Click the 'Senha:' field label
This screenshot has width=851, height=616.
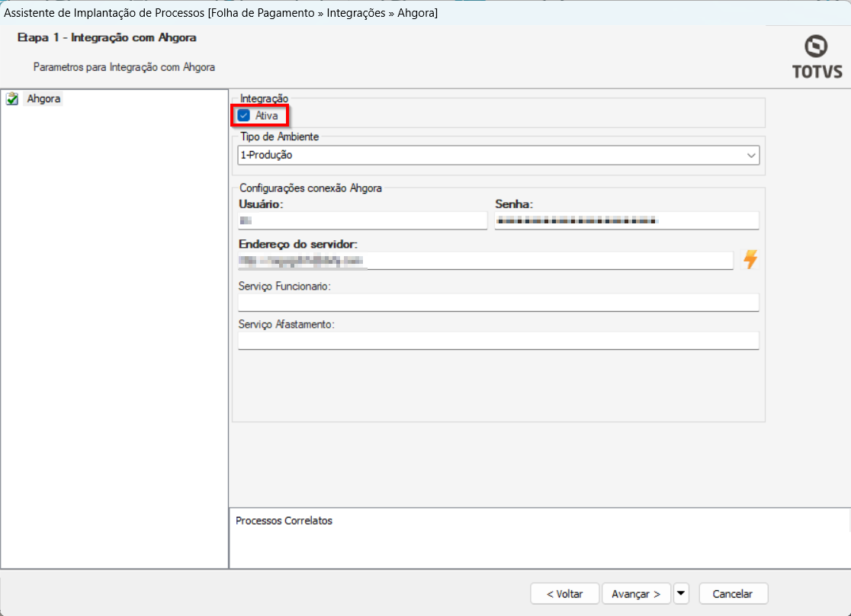pos(514,204)
